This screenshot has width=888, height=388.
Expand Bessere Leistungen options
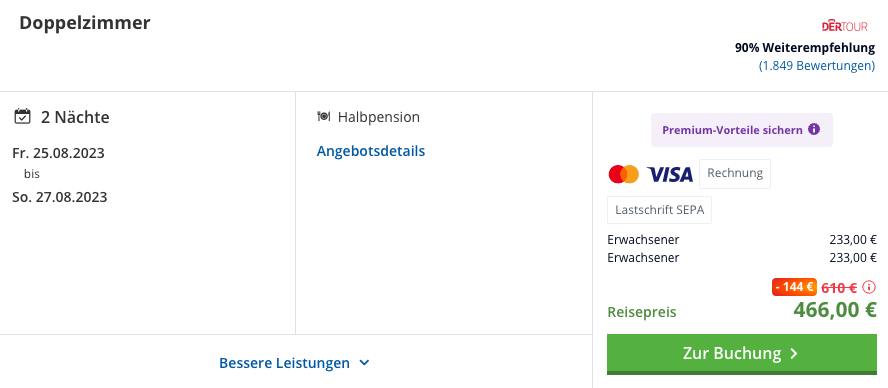(x=294, y=363)
